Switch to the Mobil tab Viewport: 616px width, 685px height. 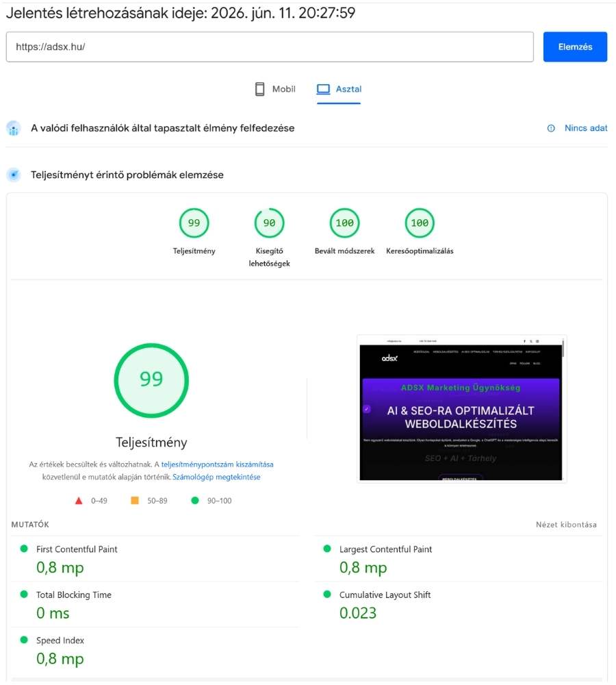coord(275,89)
